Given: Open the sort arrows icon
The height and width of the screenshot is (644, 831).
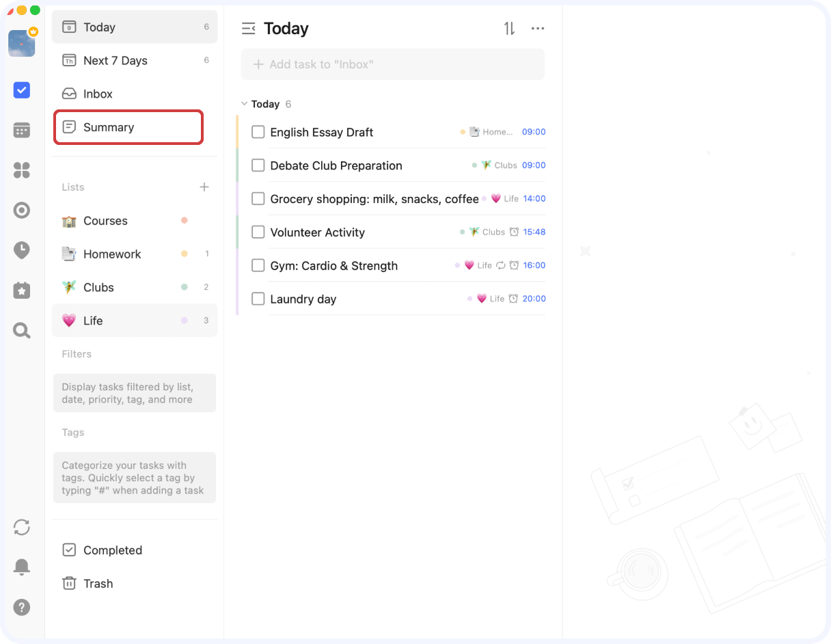Looking at the screenshot, I should (509, 29).
